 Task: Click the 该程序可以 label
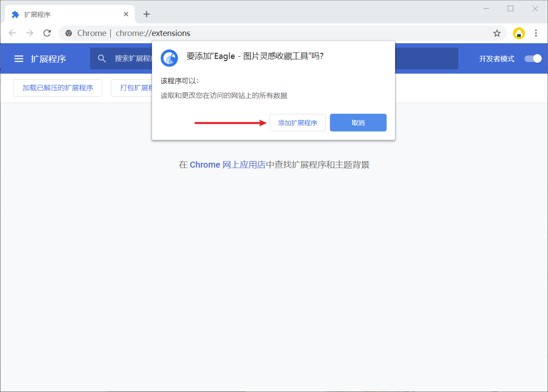pos(180,81)
